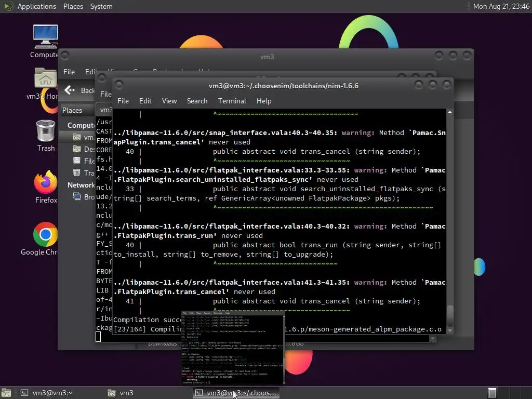Click the Applications menu logo icon
Viewport: 532px width, 399px height.
8,6
